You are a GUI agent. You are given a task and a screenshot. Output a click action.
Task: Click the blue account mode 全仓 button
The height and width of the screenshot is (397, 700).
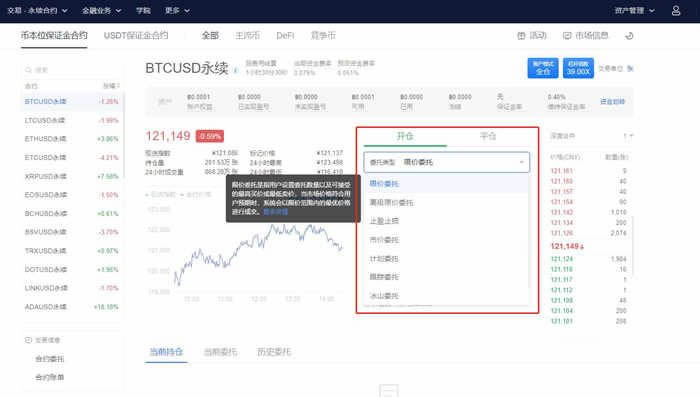542,68
